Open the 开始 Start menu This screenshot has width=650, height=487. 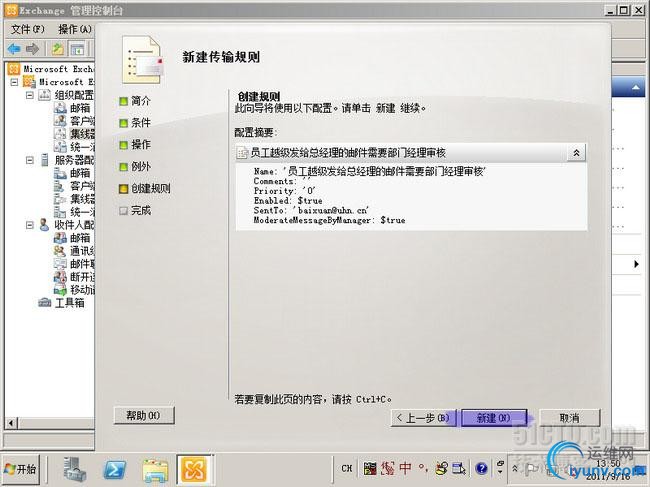tap(20, 469)
